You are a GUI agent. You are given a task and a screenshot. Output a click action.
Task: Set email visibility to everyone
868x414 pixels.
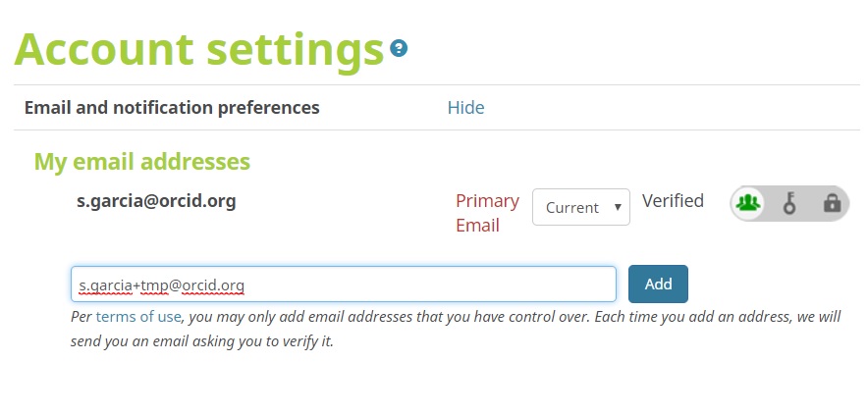(x=749, y=203)
